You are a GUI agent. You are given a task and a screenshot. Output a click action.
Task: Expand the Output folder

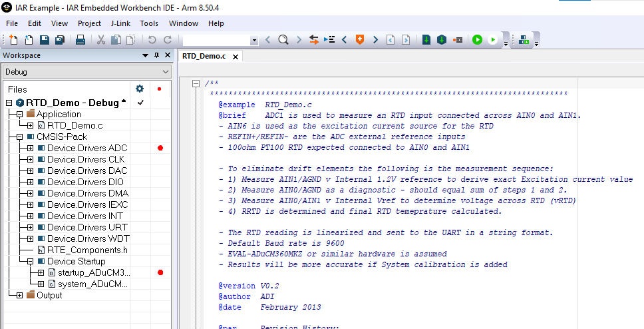click(x=19, y=295)
